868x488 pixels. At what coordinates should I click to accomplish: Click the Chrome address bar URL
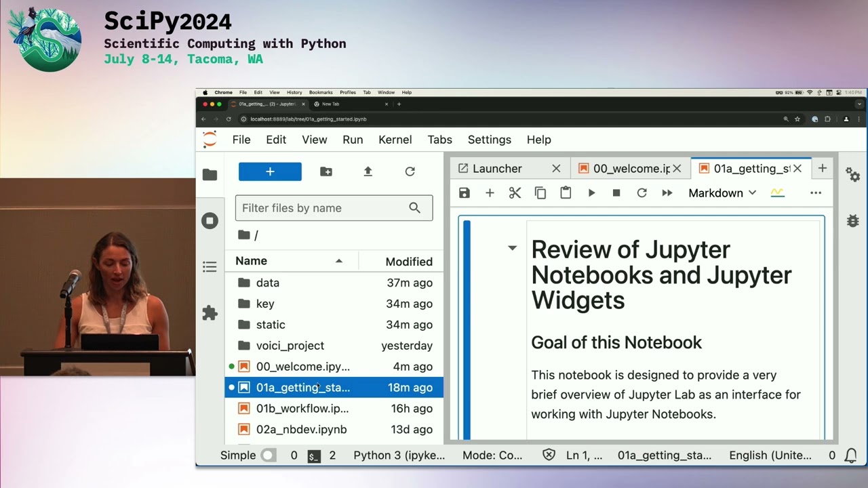(309, 119)
